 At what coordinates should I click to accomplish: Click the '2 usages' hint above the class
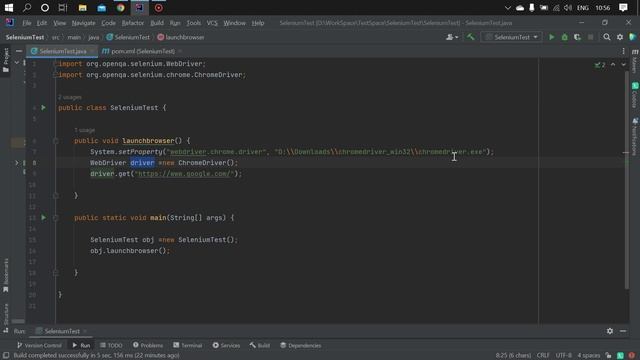[x=69, y=97]
